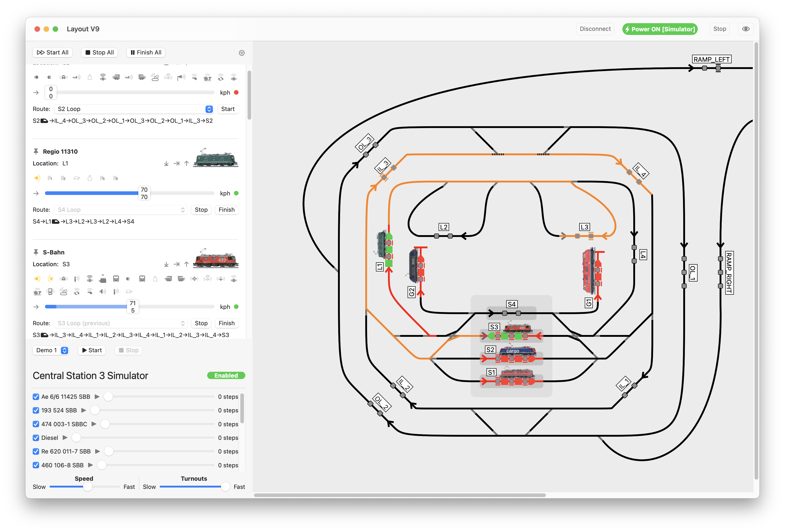
Task: Click Finish All in the toolbar
Action: [146, 52]
